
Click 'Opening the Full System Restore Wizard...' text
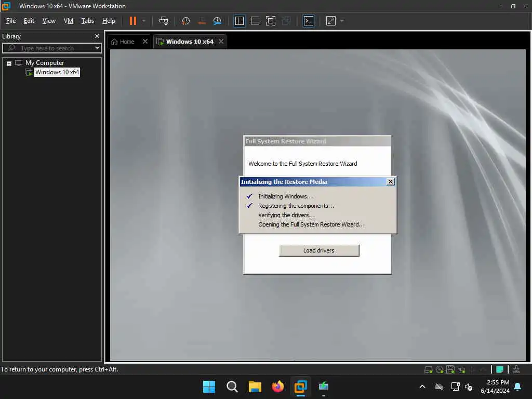pos(312,224)
